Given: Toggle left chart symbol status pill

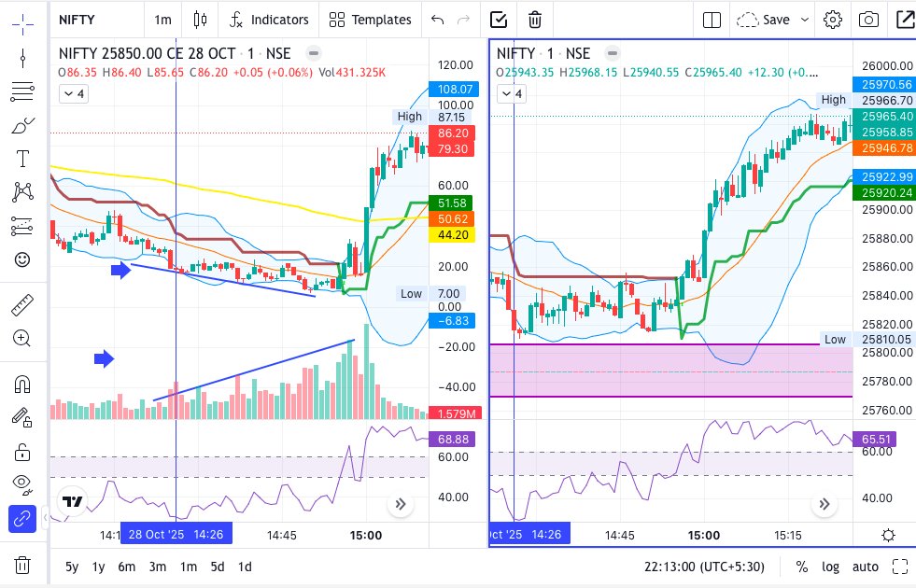Looking at the screenshot, I should pyautogui.click(x=314, y=54).
